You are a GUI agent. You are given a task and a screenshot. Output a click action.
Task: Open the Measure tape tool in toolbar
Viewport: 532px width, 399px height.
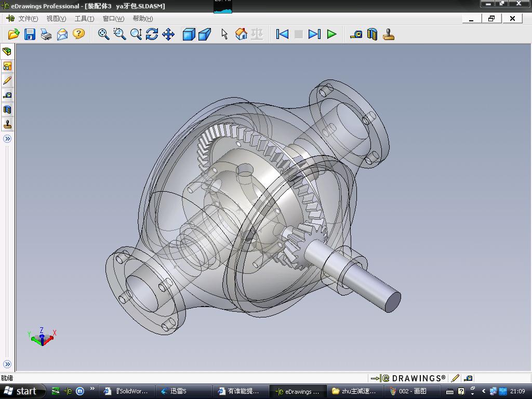pyautogui.click(x=356, y=34)
